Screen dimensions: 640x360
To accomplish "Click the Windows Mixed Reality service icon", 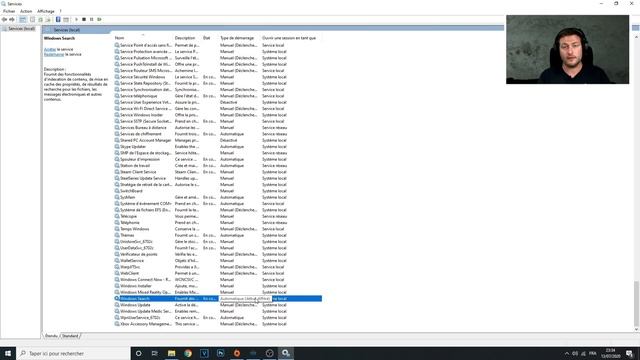I will (117, 292).
